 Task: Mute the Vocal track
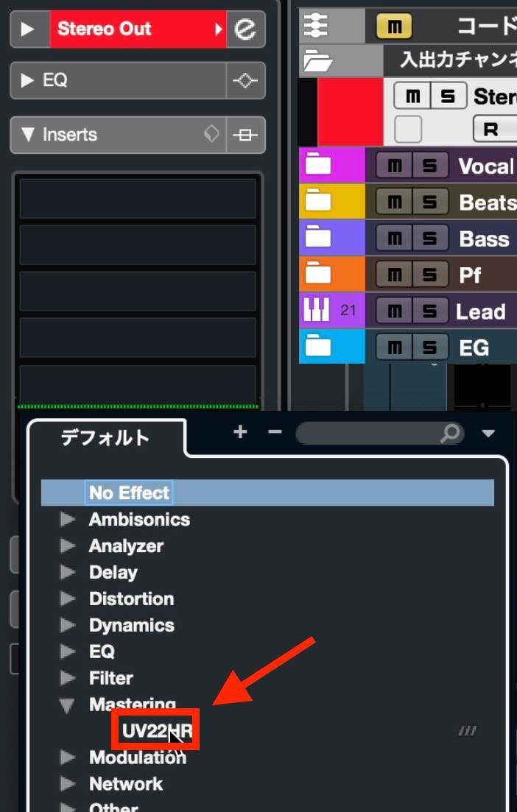click(394, 166)
